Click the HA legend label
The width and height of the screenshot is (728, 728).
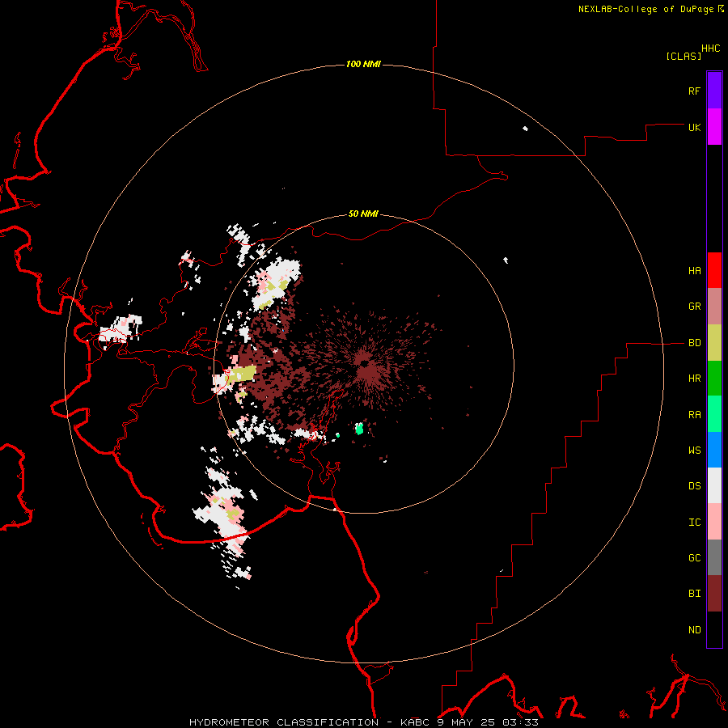click(694, 271)
